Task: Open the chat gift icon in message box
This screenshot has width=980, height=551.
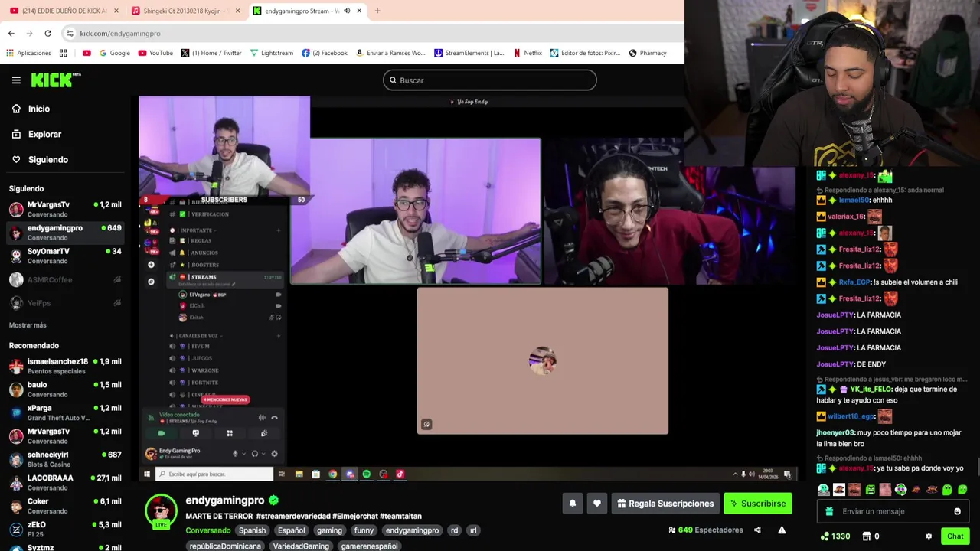Action: pyautogui.click(x=829, y=511)
